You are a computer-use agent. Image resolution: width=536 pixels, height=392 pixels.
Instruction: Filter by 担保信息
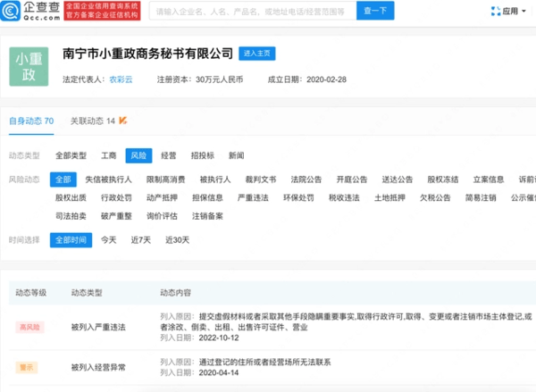pyautogui.click(x=207, y=198)
